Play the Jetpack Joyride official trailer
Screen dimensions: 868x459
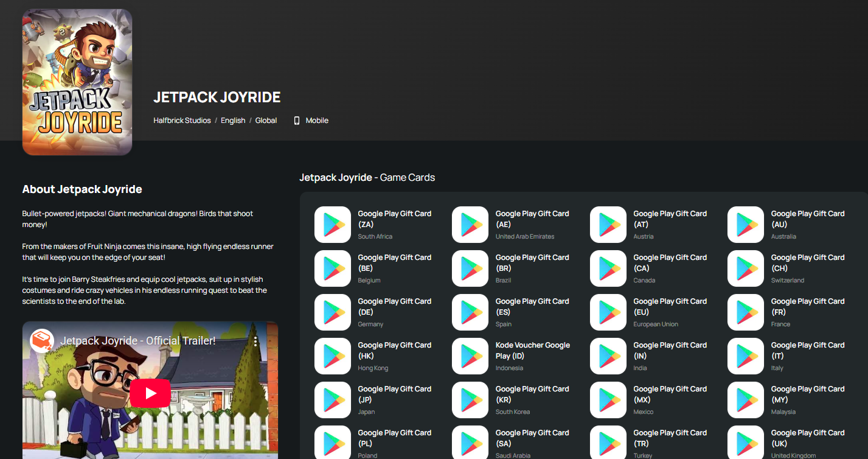[x=150, y=393]
